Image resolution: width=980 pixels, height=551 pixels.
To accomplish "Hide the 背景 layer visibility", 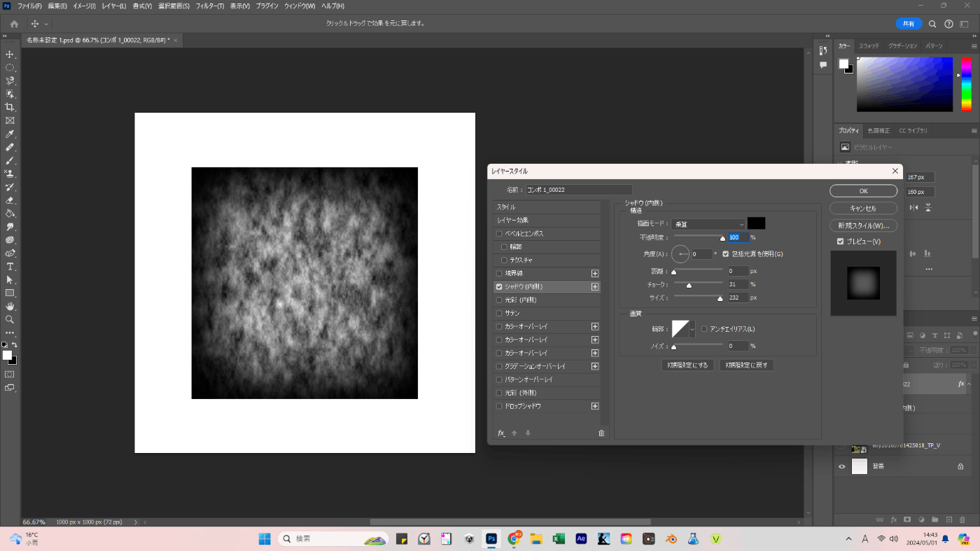I will point(842,466).
